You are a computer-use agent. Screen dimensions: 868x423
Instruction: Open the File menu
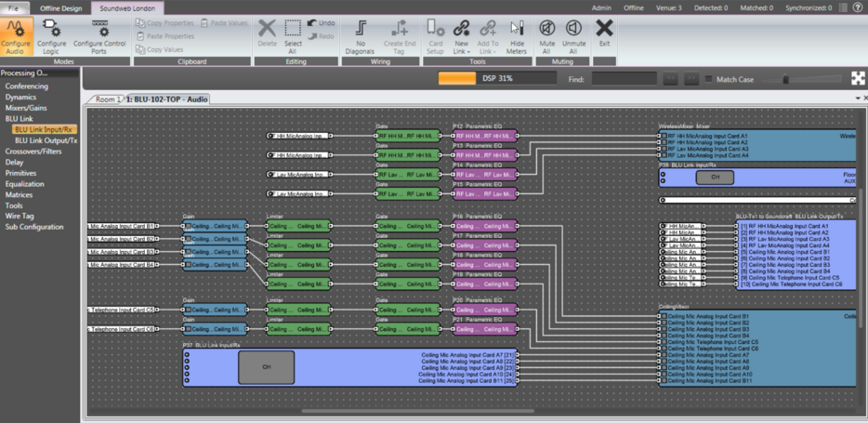13,7
